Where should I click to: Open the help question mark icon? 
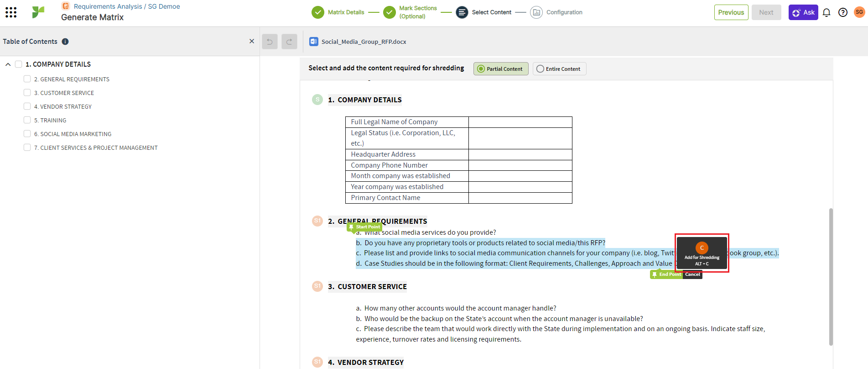[843, 12]
